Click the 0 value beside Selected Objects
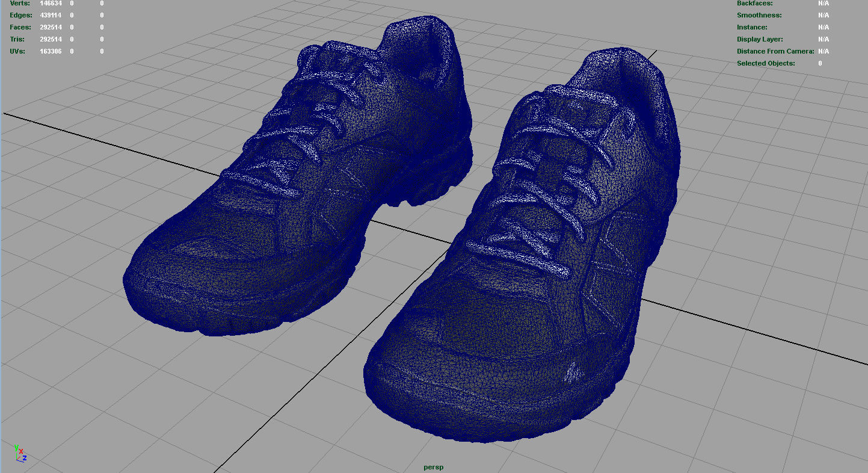This screenshot has height=473, width=868. [x=820, y=63]
